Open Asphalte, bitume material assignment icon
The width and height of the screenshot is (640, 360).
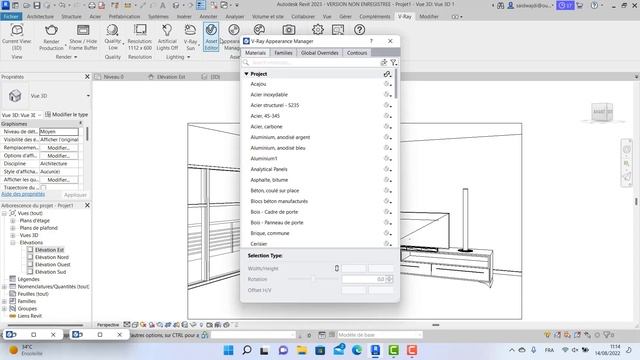[387, 180]
